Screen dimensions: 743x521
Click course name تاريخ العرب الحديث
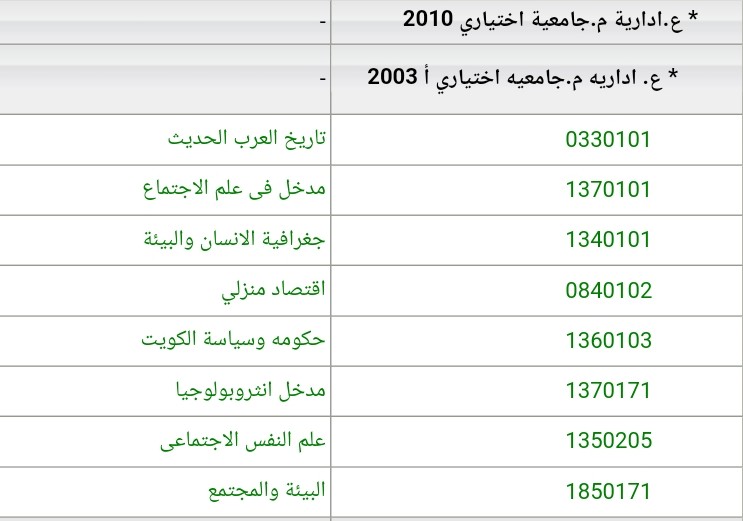click(x=246, y=138)
